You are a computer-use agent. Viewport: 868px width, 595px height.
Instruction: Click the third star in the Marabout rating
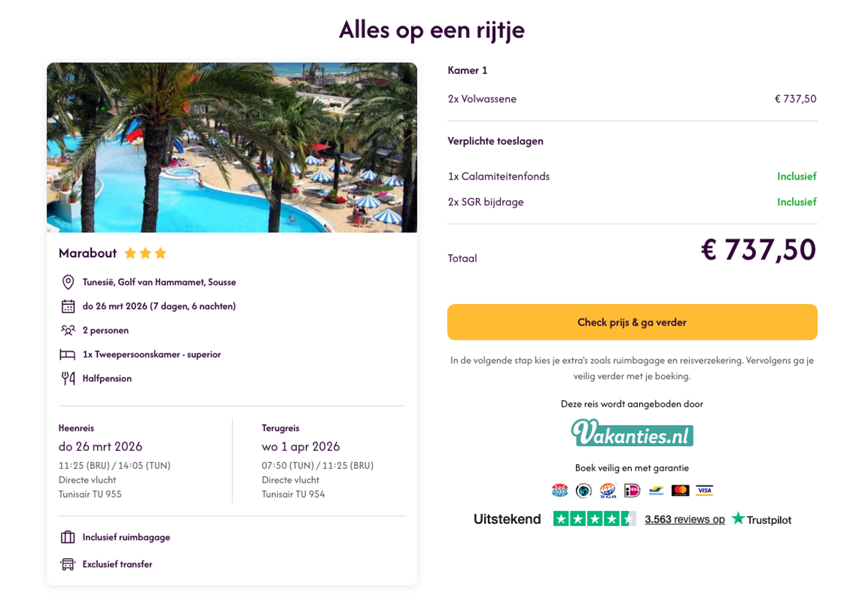tap(160, 253)
